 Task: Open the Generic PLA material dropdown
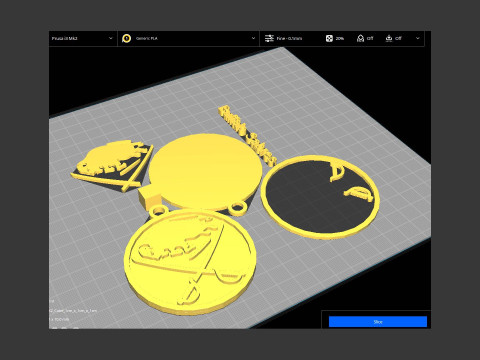tap(188, 38)
